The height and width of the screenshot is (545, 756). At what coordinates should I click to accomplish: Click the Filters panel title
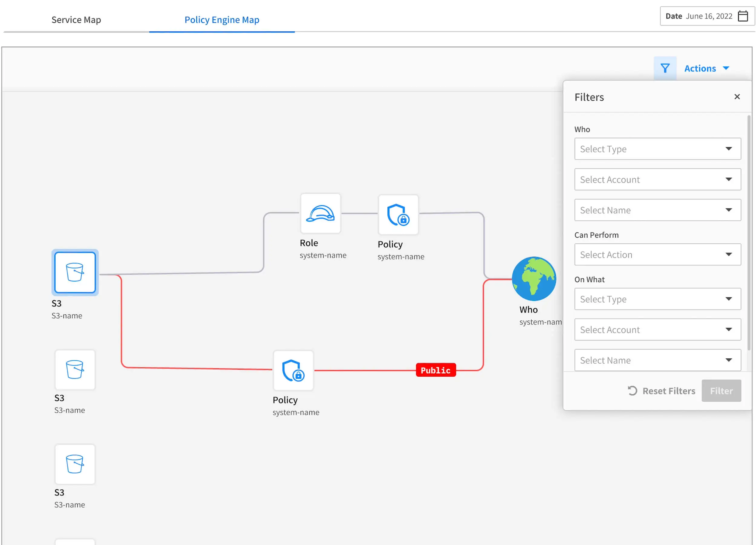click(589, 97)
